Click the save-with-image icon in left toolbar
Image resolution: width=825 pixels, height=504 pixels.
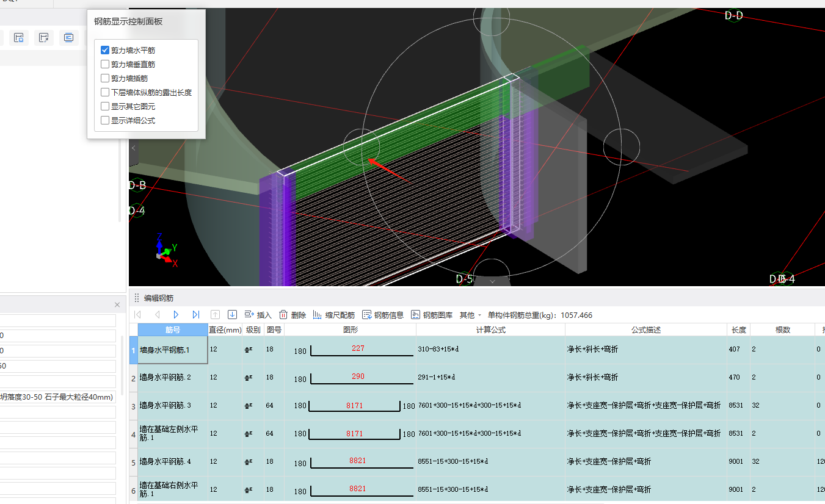(x=19, y=38)
